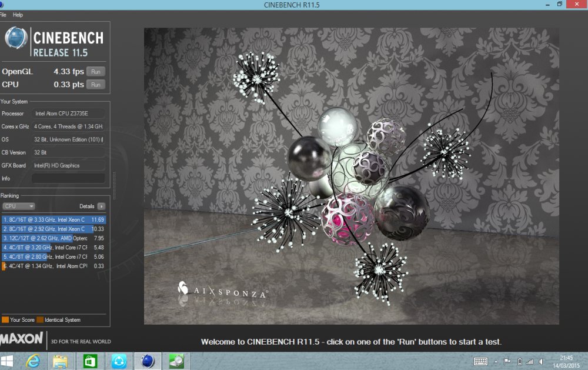Open File Explorer from the taskbar
Screen dimensions: 588x370
[61, 361]
